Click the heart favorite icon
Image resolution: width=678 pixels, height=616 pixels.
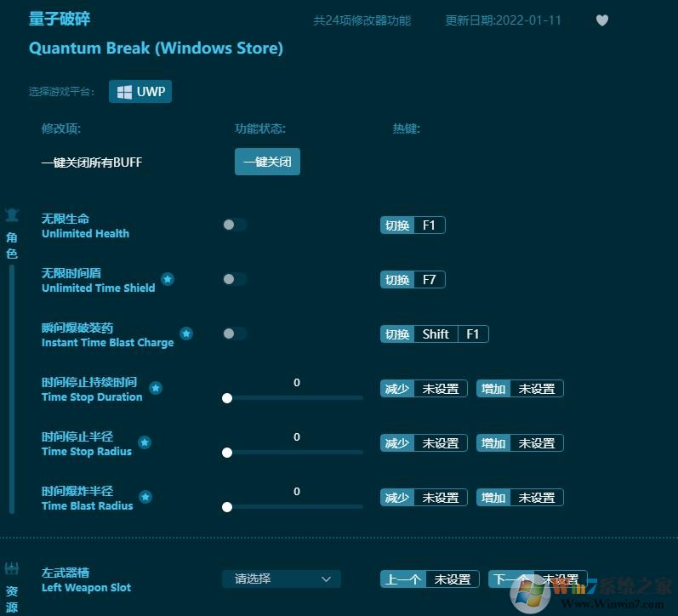tap(602, 20)
